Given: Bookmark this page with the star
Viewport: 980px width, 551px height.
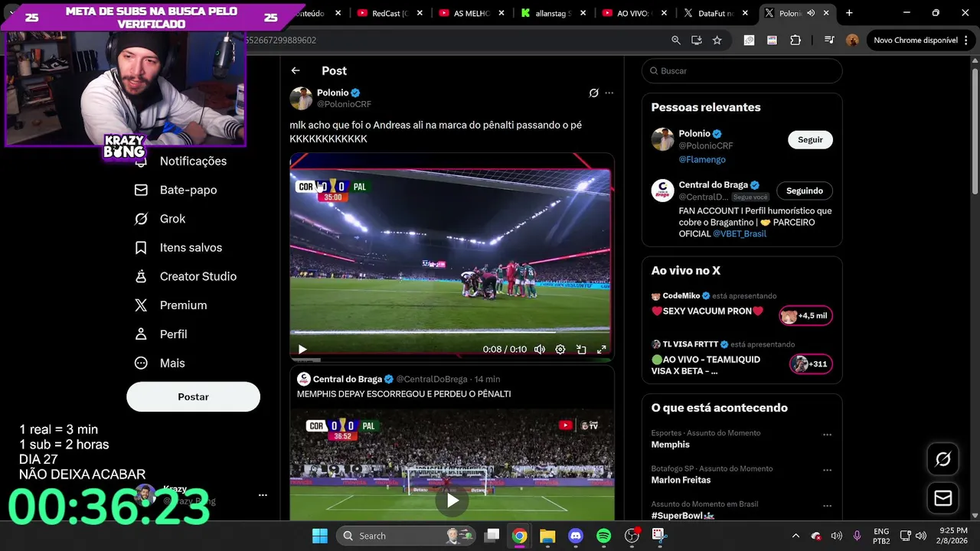Looking at the screenshot, I should tap(717, 41).
